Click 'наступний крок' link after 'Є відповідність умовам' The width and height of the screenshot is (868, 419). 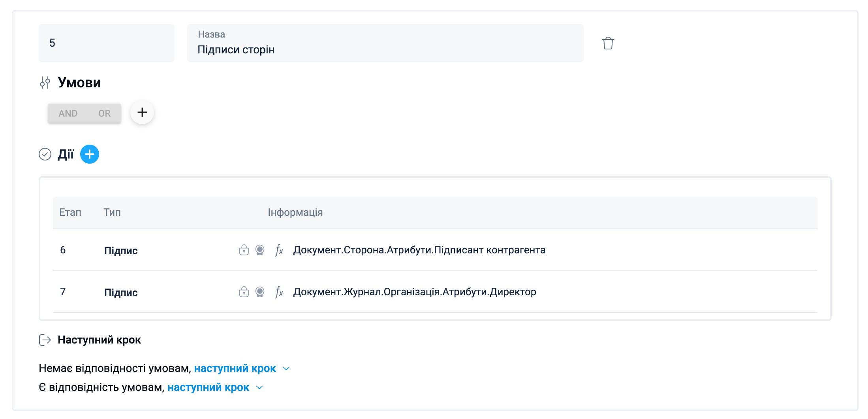[x=208, y=387]
